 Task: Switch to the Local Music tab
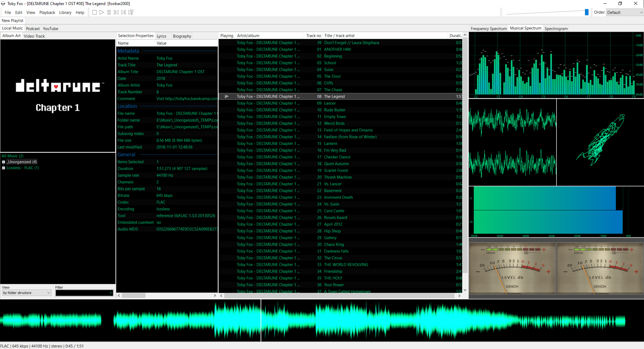click(x=12, y=28)
